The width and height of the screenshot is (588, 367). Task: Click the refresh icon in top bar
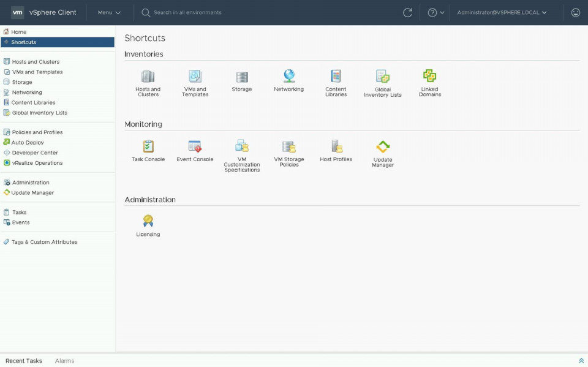(407, 12)
